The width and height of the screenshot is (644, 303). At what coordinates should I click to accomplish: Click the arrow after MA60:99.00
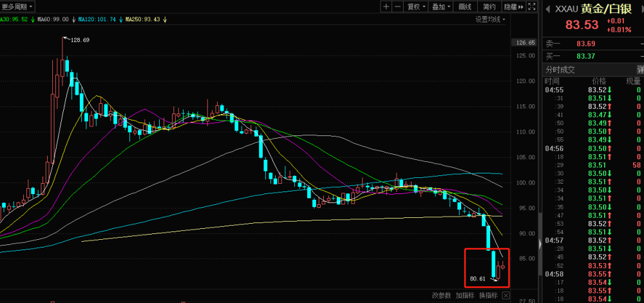click(73, 19)
